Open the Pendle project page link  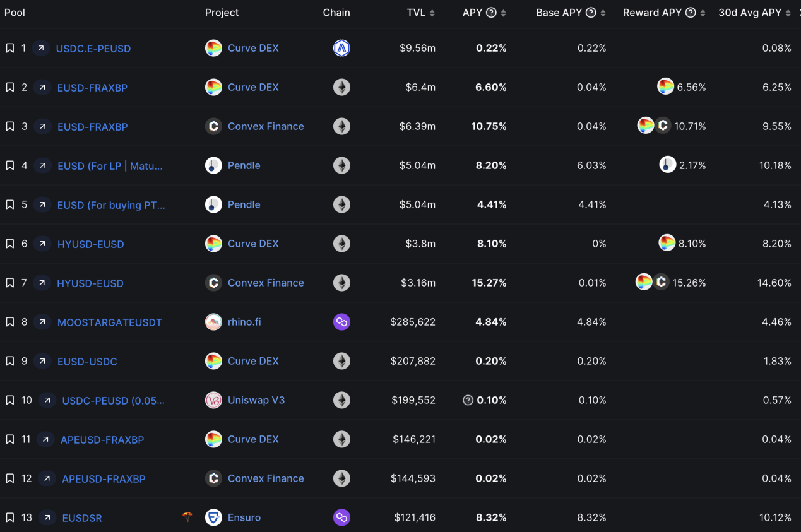click(x=244, y=165)
